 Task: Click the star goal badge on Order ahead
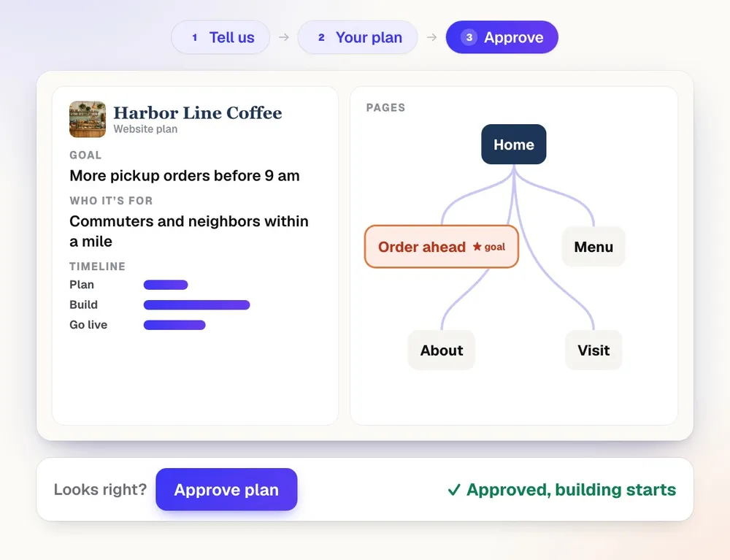[489, 247]
